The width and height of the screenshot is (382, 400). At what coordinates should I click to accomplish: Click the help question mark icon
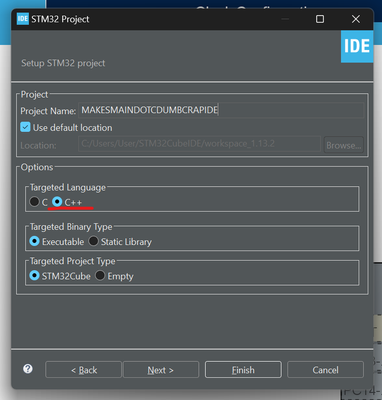(28, 368)
